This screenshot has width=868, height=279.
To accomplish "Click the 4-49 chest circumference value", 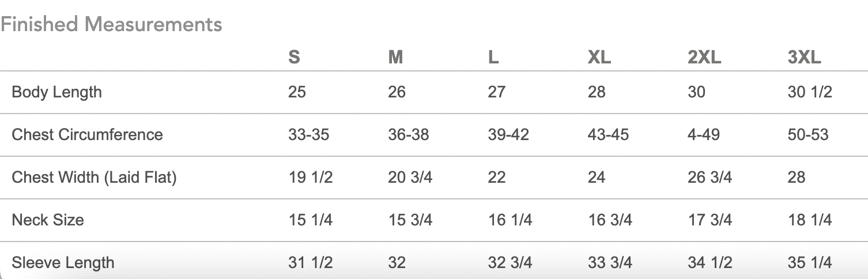I will click(x=704, y=135).
